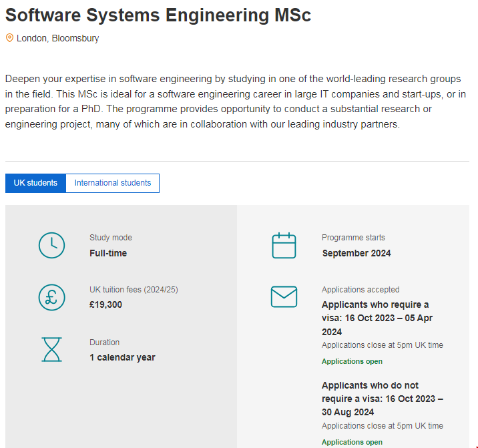Click the clock icon for Study mode
Image resolution: width=478 pixels, height=448 pixels.
51,245
